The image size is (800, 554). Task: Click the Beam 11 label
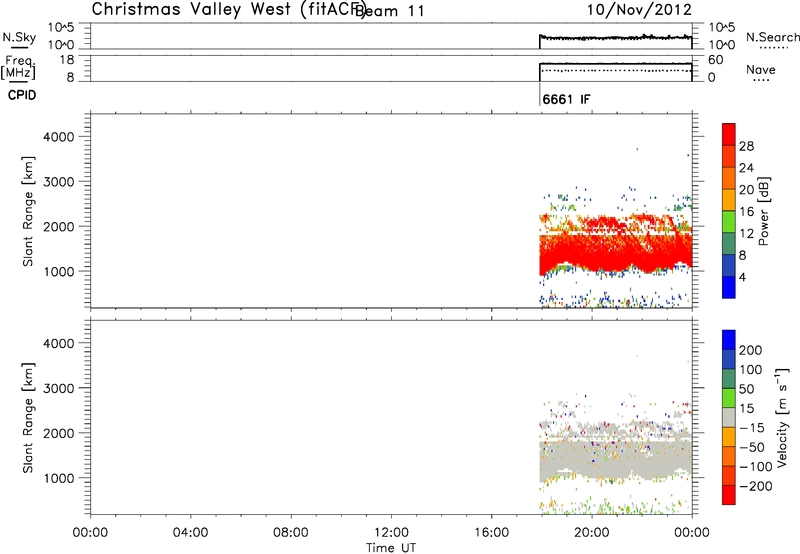point(390,11)
